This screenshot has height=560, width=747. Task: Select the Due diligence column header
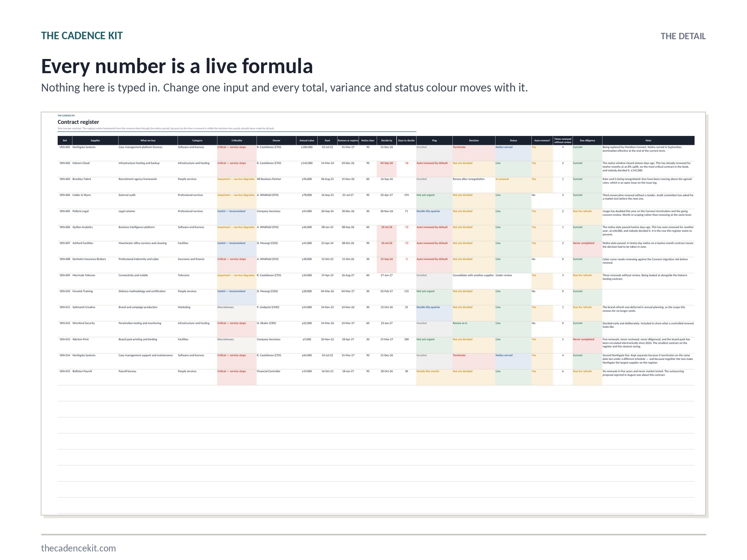(x=587, y=140)
